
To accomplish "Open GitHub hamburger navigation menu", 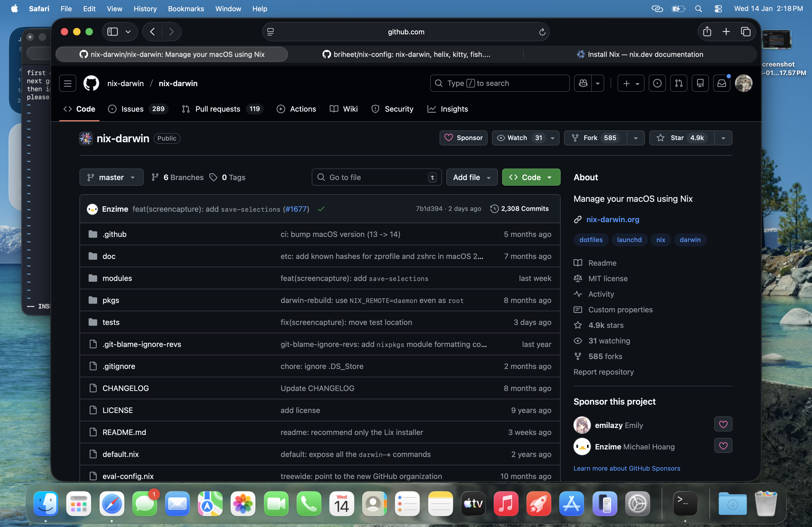I will 68,83.
